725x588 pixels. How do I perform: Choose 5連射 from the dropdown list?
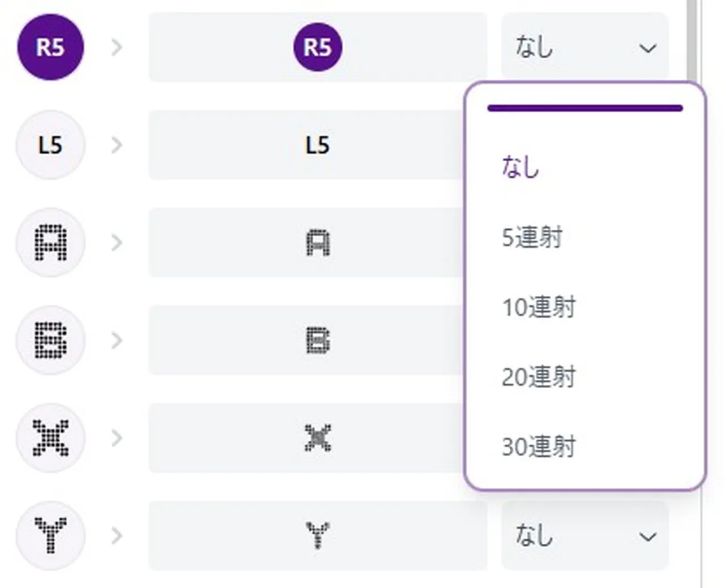(532, 237)
